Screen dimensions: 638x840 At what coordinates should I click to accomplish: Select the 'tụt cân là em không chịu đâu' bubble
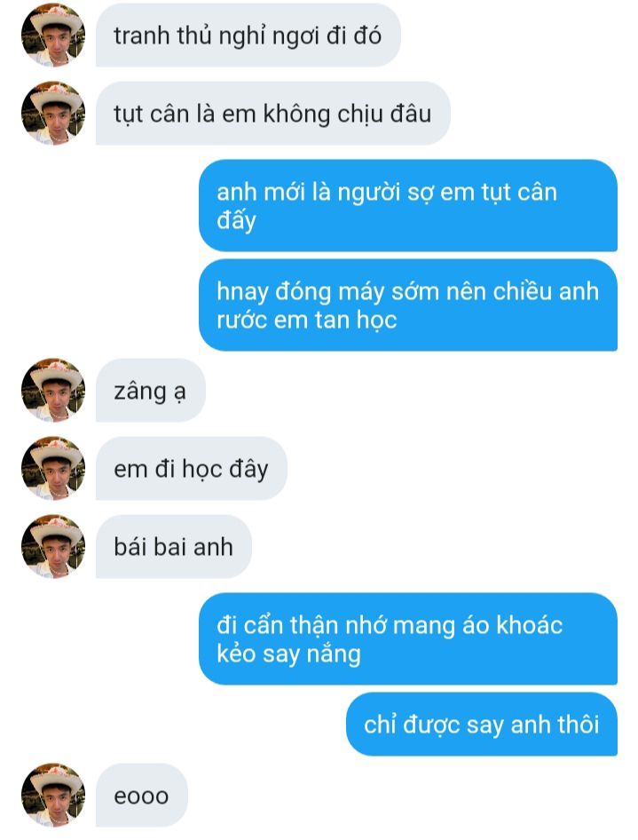(x=273, y=113)
